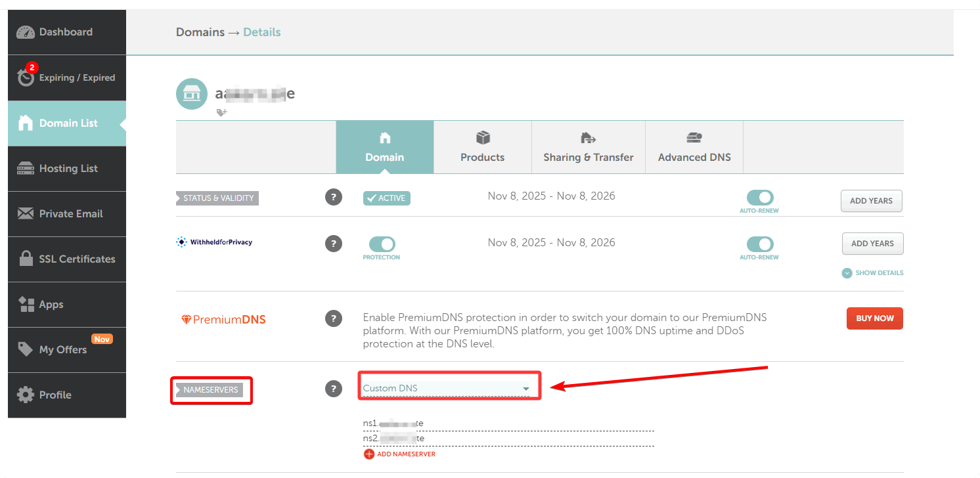Click the add-tag icon under the domain name
The width and height of the screenshot is (980, 478).
click(x=222, y=112)
